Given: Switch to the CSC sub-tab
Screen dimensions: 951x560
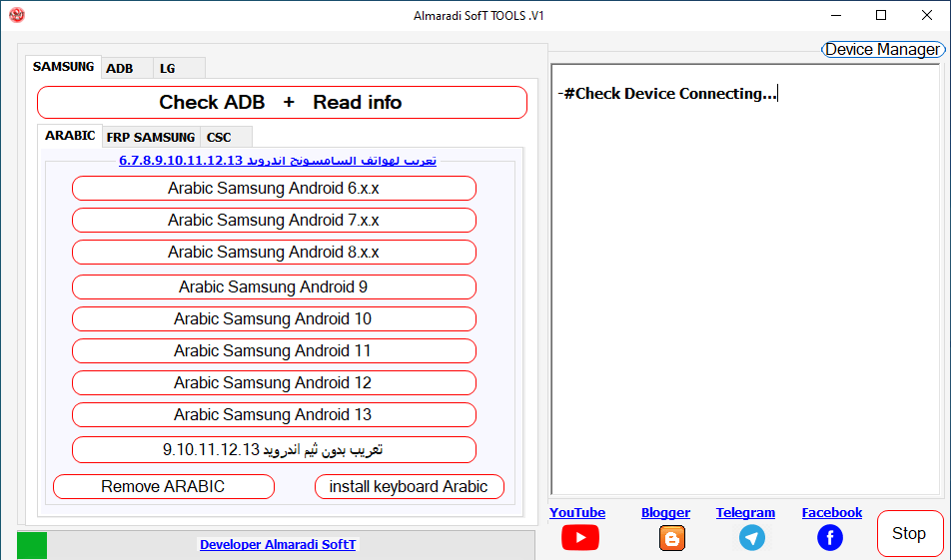Looking at the screenshot, I should pyautogui.click(x=219, y=137).
